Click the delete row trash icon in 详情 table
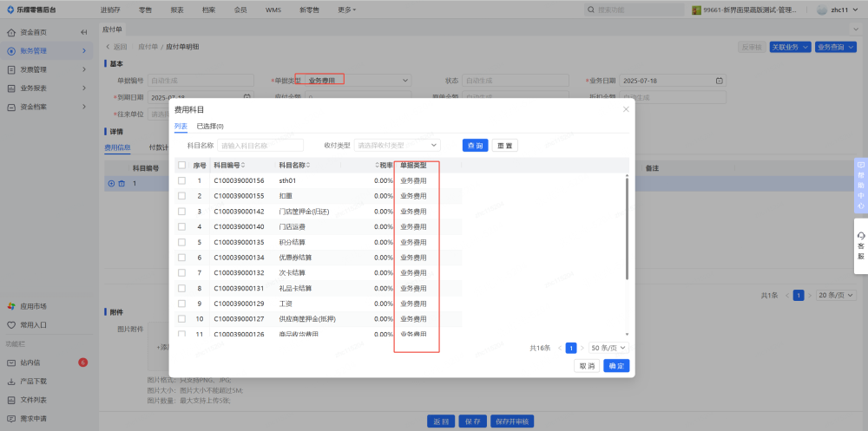868x431 pixels. click(x=122, y=183)
